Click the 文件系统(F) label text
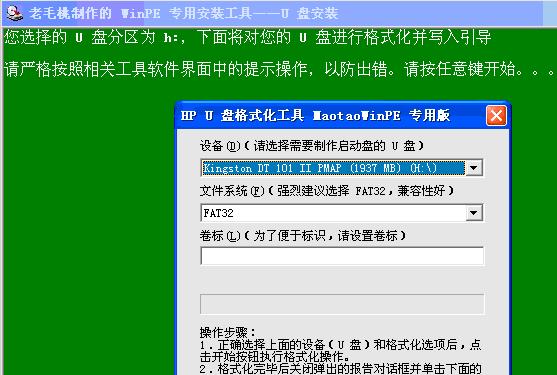557x375 pixels. point(232,191)
